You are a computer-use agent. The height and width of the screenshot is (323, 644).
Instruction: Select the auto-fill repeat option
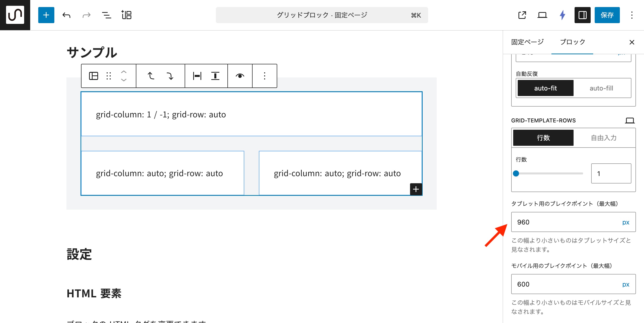pyautogui.click(x=601, y=88)
